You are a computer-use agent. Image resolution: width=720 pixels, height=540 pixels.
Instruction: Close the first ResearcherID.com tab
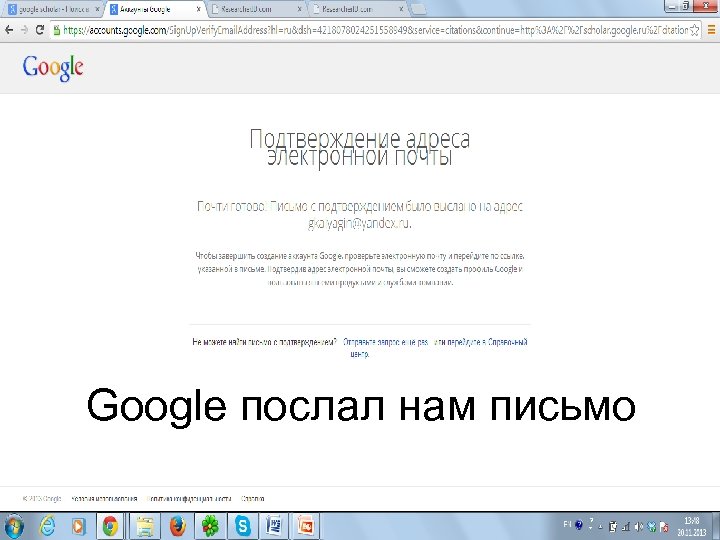click(x=300, y=9)
